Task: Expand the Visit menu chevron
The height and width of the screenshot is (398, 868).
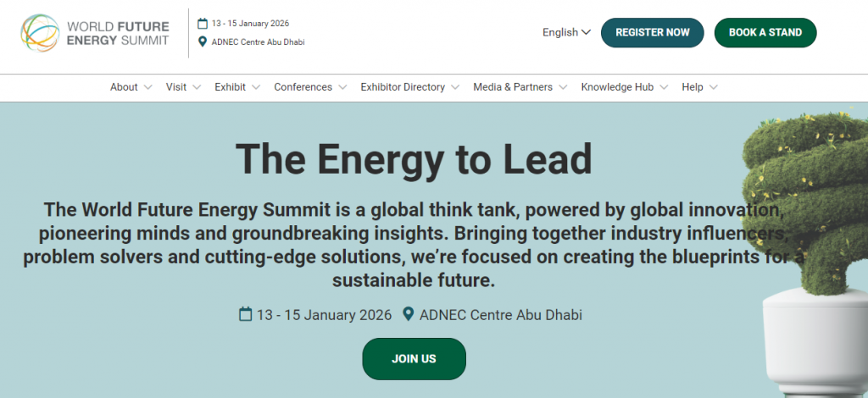Action: [x=197, y=87]
